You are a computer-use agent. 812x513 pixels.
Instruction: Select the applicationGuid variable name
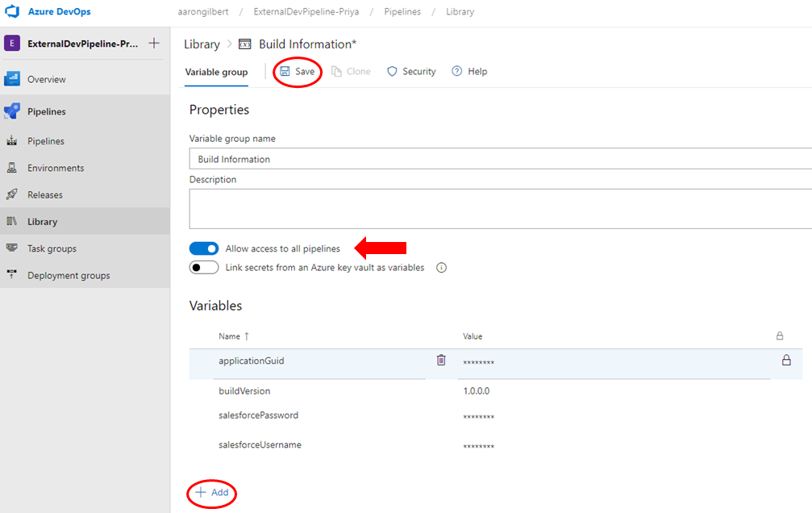click(251, 361)
